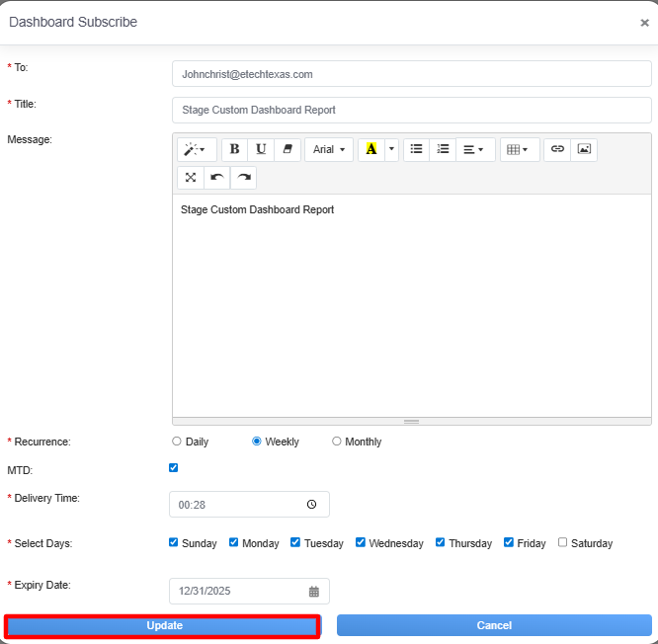658x644 pixels.
Task: Insert an unordered bullet list
Action: coord(416,149)
